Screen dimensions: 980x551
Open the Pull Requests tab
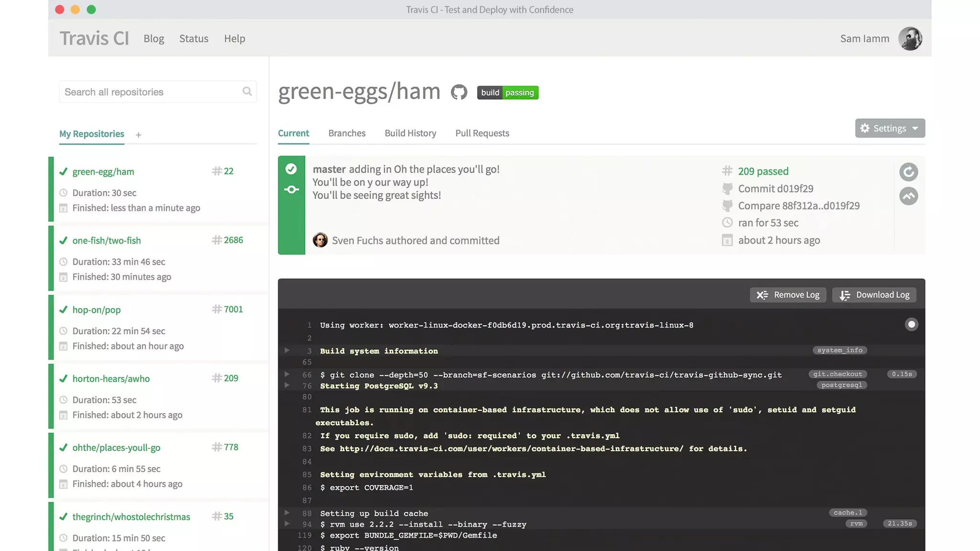(x=482, y=133)
